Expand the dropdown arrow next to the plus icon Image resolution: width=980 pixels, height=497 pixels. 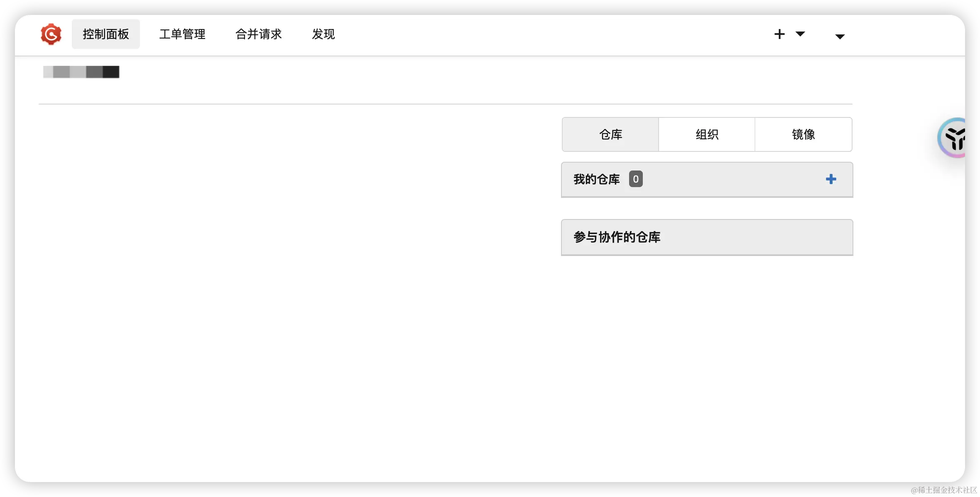pyautogui.click(x=801, y=35)
